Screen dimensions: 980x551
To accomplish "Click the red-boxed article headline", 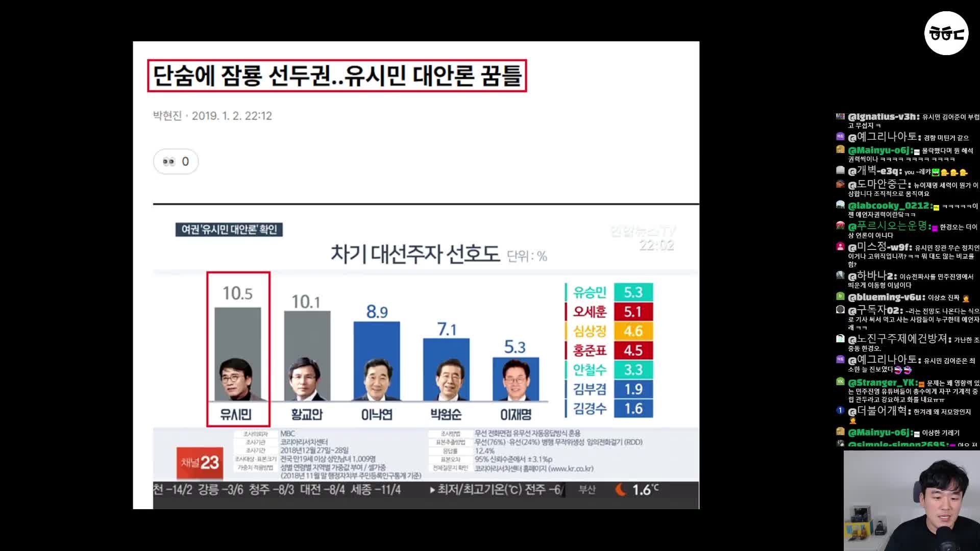I will click(x=337, y=76).
